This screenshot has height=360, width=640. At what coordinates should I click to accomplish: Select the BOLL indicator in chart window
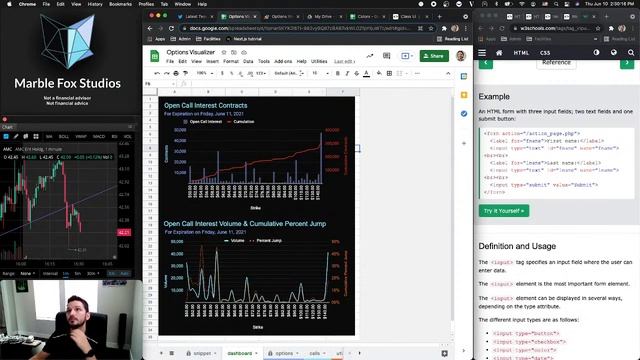click(64, 137)
